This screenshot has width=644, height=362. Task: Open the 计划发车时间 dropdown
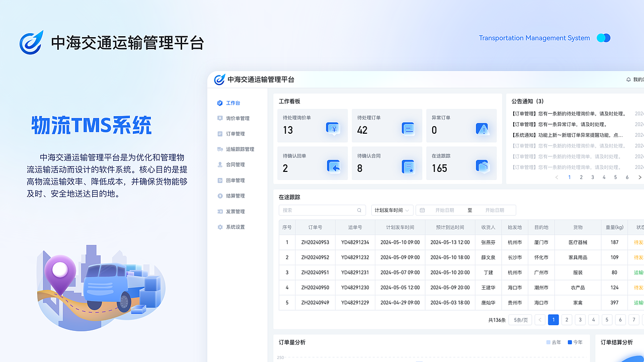(392, 210)
